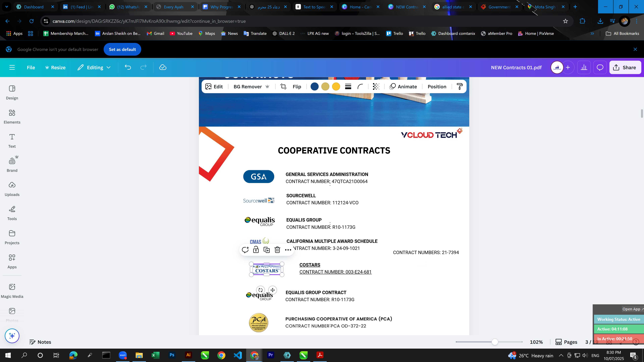Switch to the WhatsApp tab

(128, 7)
